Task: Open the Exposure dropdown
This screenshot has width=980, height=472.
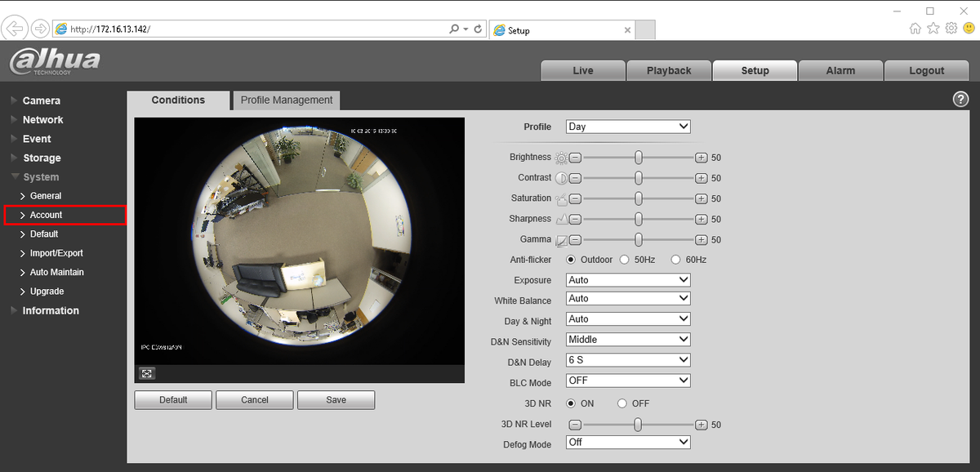Action: pyautogui.click(x=628, y=280)
